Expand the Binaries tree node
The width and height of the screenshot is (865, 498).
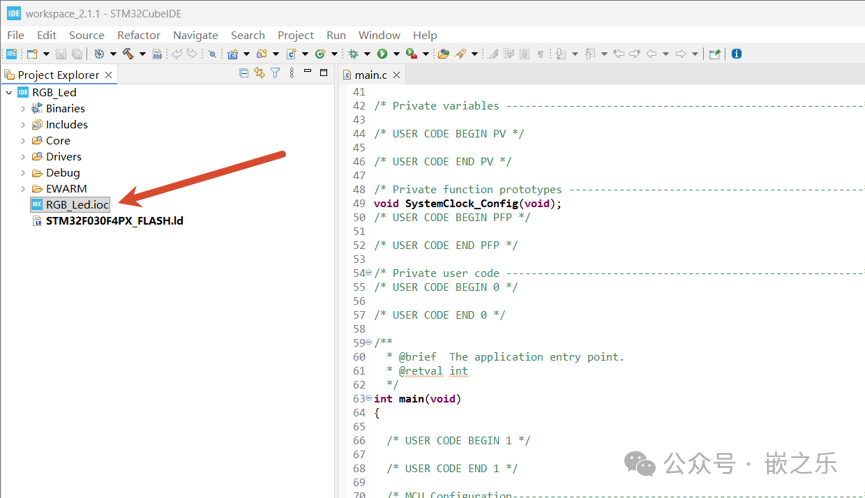(x=23, y=109)
